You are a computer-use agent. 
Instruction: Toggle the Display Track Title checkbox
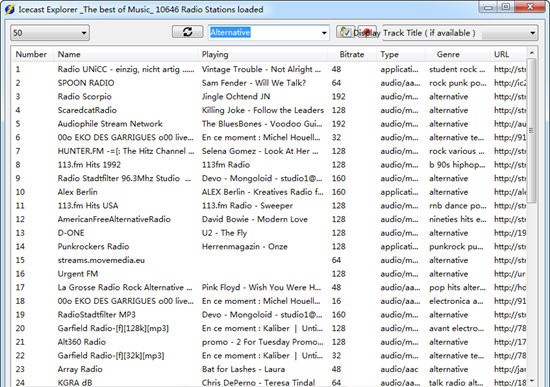click(x=346, y=32)
